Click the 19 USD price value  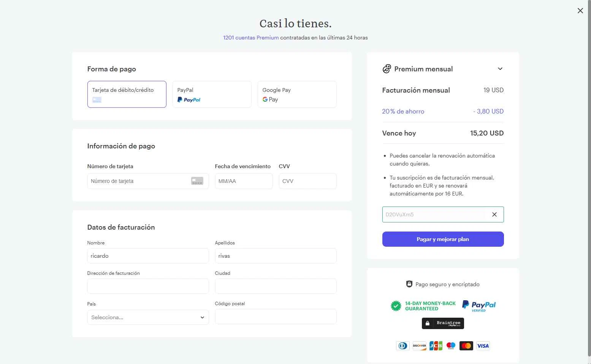coord(493,90)
